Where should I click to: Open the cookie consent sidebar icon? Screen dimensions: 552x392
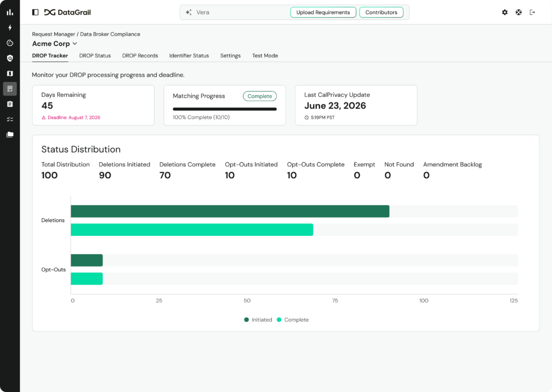(x=10, y=43)
